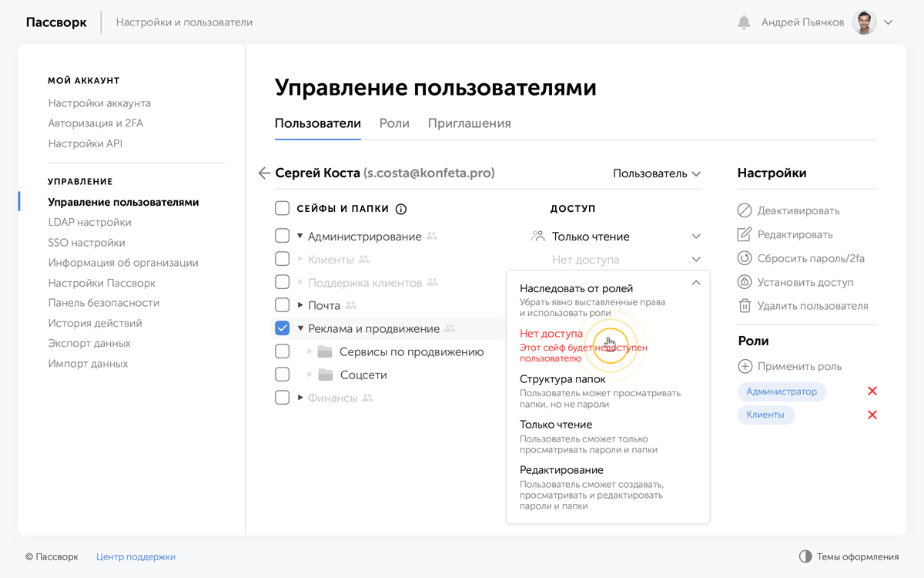Click the Установить доступ lock icon
This screenshot has height=578, width=924.
click(x=745, y=282)
